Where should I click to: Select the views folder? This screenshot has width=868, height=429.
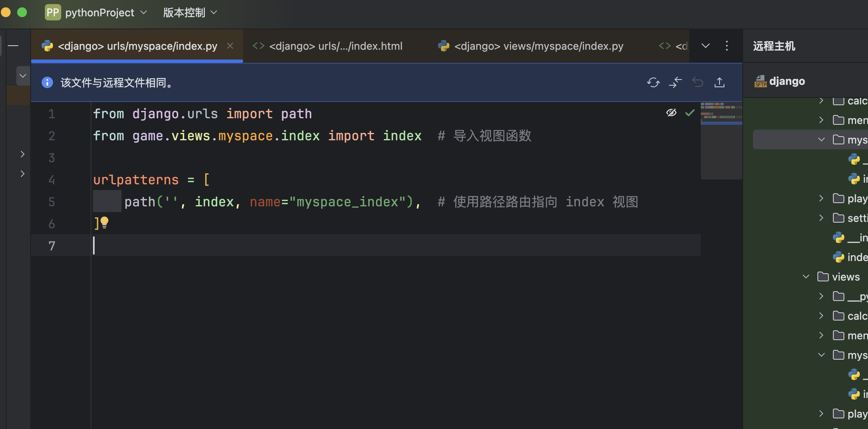tap(839, 277)
